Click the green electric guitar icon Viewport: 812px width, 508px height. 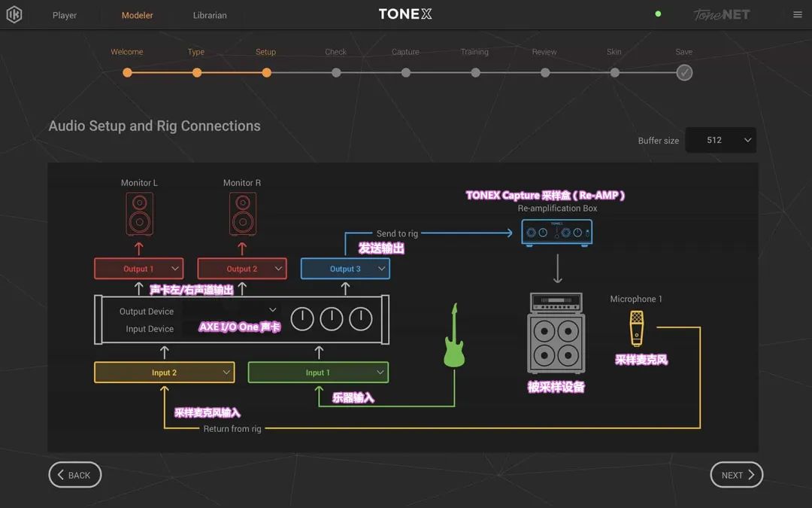(x=454, y=336)
